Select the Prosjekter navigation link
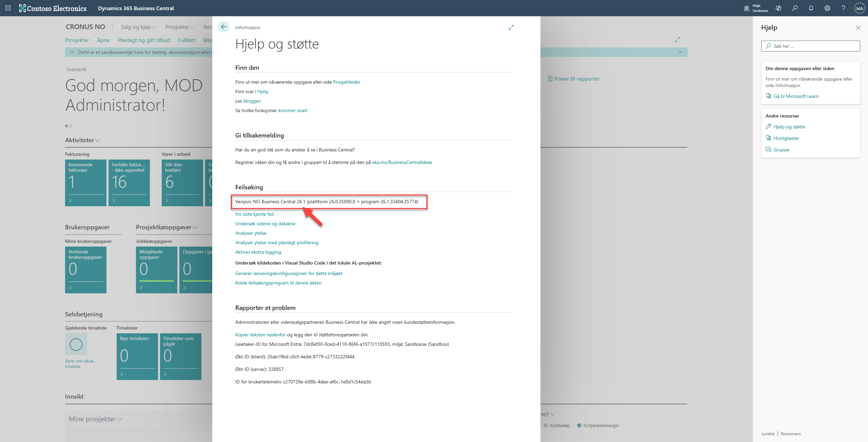Image resolution: width=868 pixels, height=442 pixels. 77,40
